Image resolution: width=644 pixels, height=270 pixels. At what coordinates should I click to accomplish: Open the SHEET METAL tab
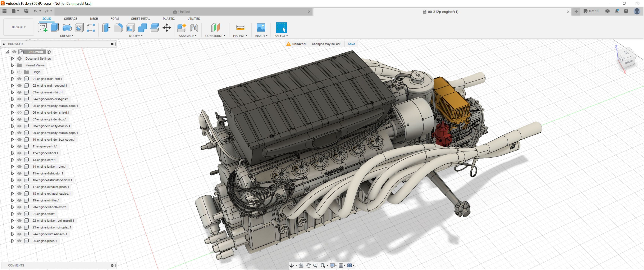click(140, 19)
